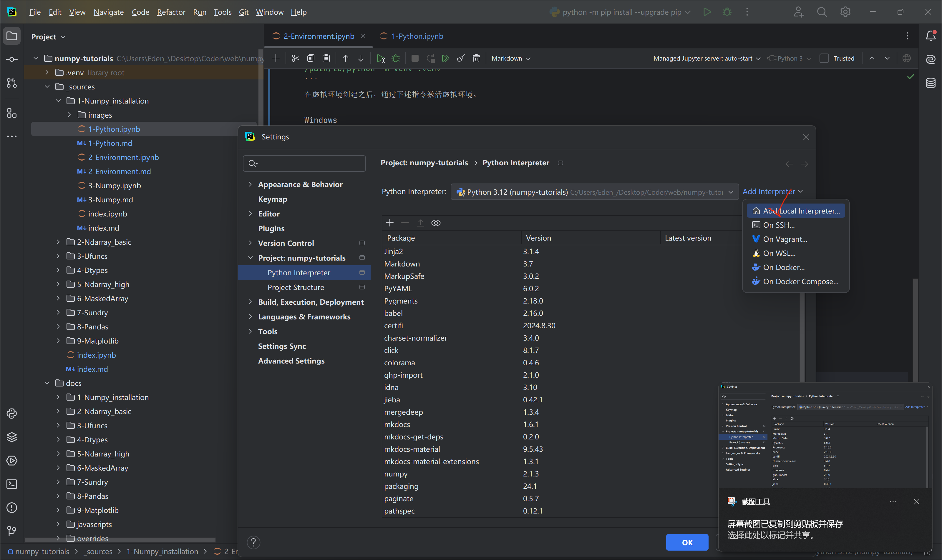Toggle the Trusted checkbox
This screenshot has height=560, width=942.
(824, 58)
